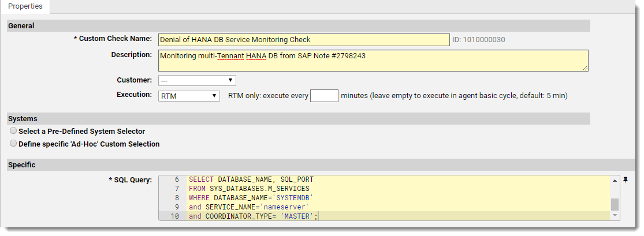The height and width of the screenshot is (236, 644).
Task: Click the execute-every minutes input box
Action: pyautogui.click(x=324, y=96)
